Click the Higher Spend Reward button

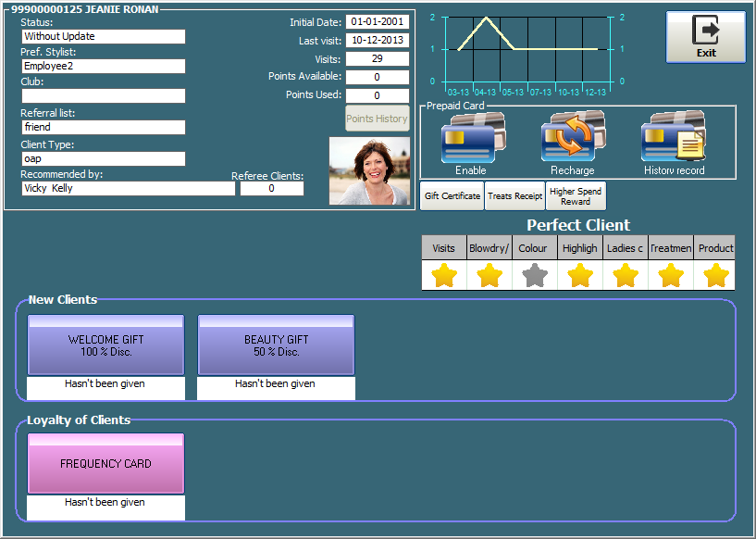click(576, 196)
